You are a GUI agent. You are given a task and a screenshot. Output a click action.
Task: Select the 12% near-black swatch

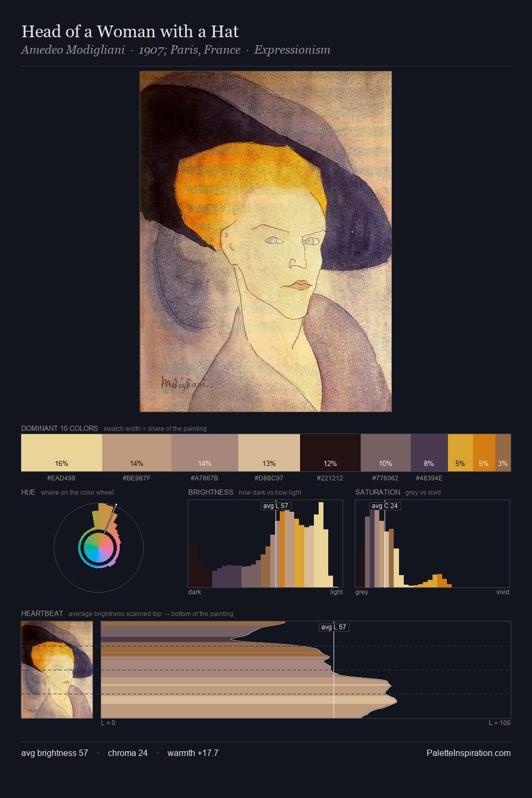pyautogui.click(x=330, y=453)
